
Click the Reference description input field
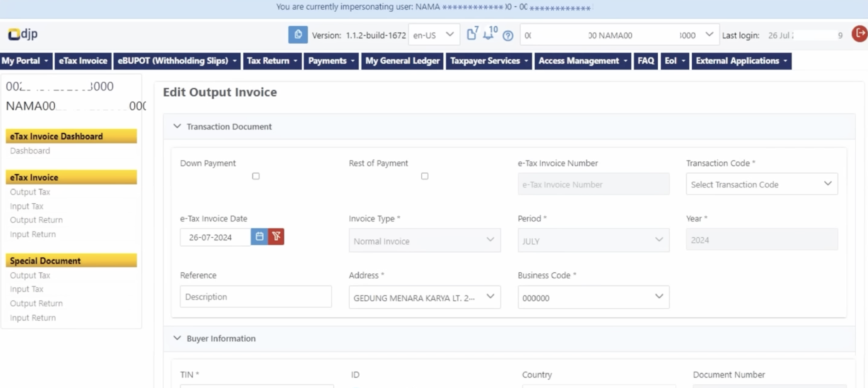(x=256, y=297)
